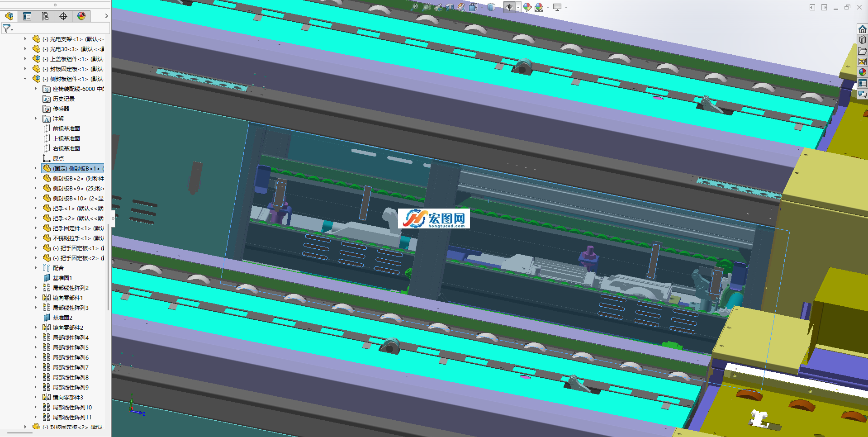The height and width of the screenshot is (437, 868).
Task: Open the feature tree filter funnel dropdown
Action: click(8, 28)
